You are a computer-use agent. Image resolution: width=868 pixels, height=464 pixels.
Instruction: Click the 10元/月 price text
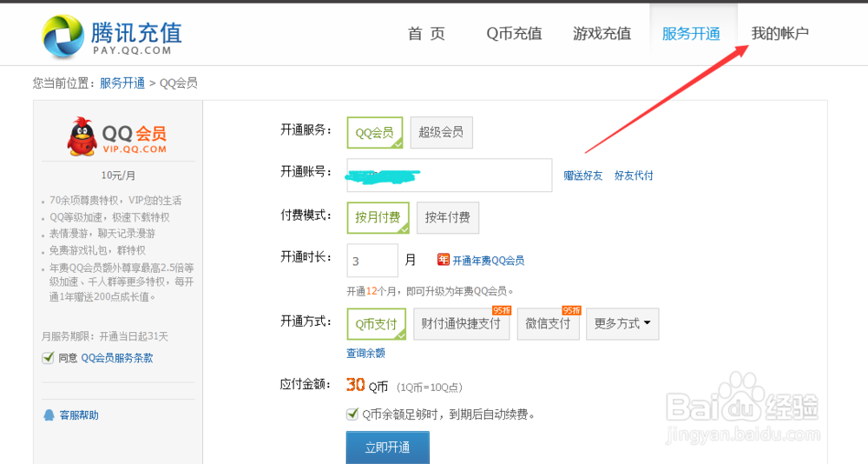(118, 176)
